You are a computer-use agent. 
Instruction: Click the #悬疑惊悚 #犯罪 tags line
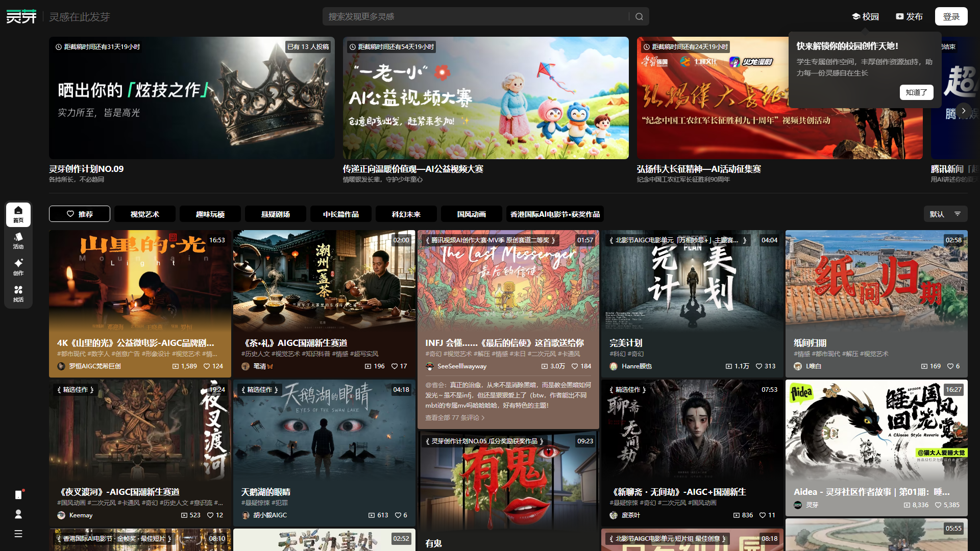(x=264, y=503)
